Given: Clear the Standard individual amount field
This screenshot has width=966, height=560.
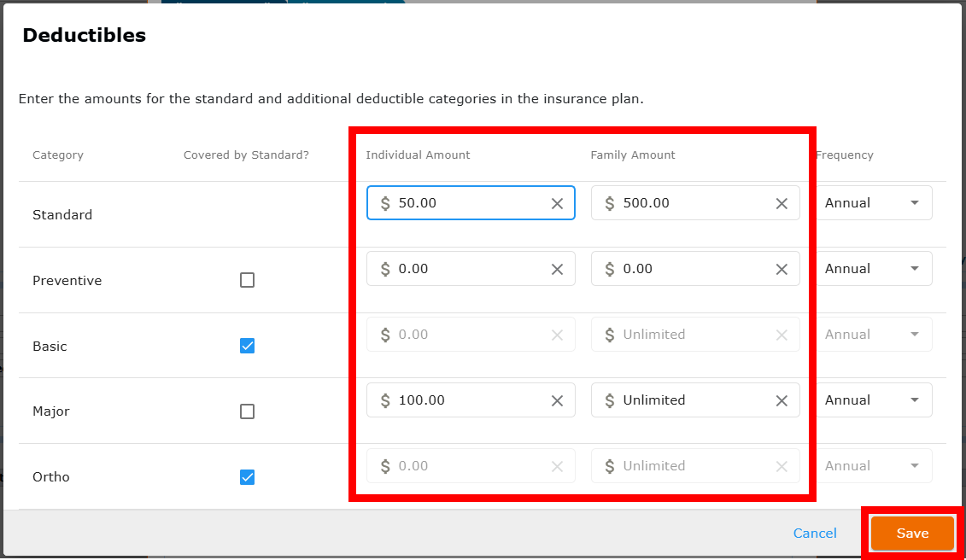Looking at the screenshot, I should pyautogui.click(x=557, y=203).
